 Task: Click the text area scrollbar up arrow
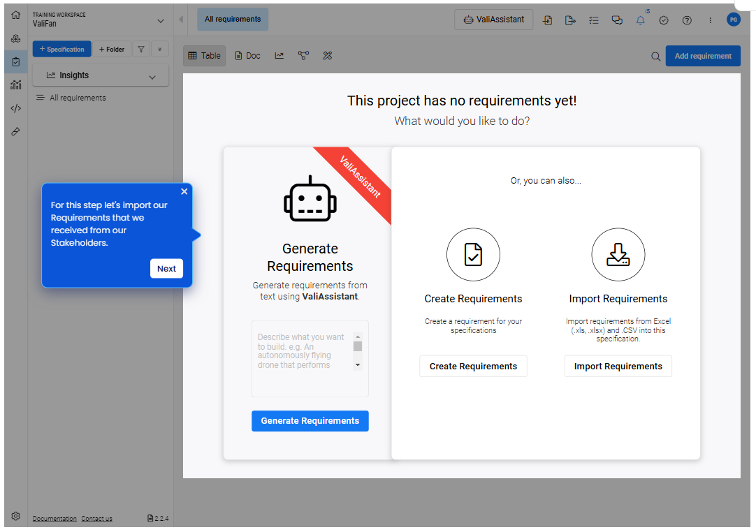358,337
